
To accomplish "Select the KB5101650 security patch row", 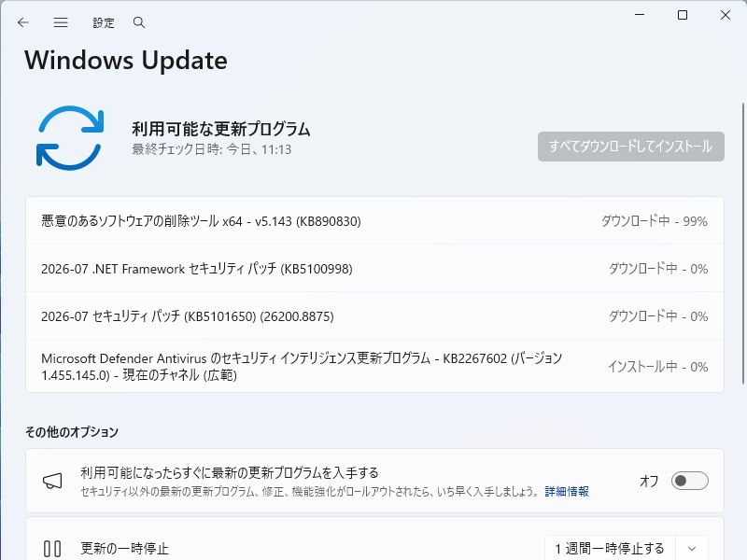I will click(375, 316).
